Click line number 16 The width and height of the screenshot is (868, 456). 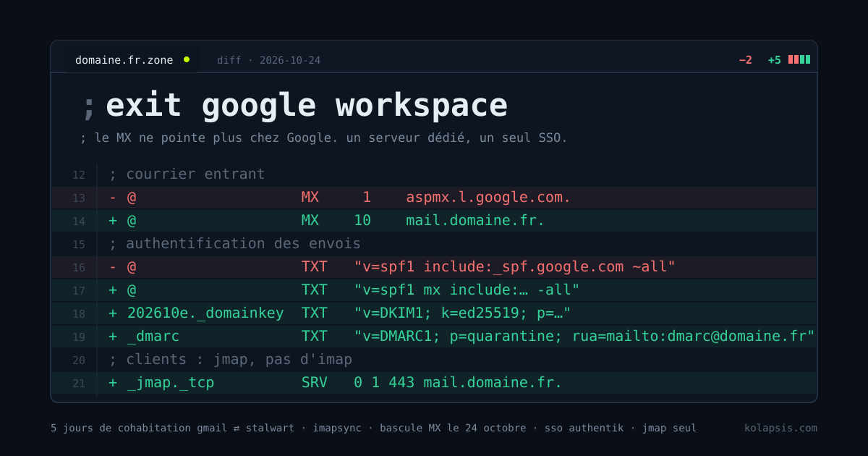click(79, 267)
